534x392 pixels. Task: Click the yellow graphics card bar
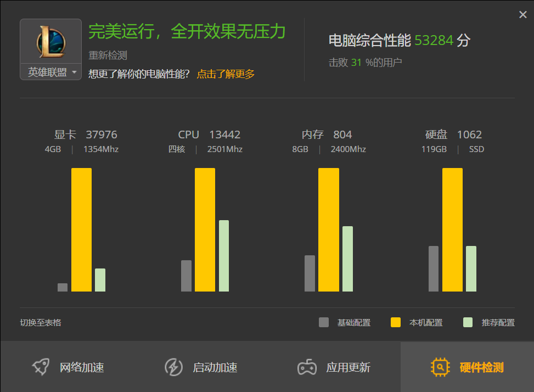coord(81,229)
